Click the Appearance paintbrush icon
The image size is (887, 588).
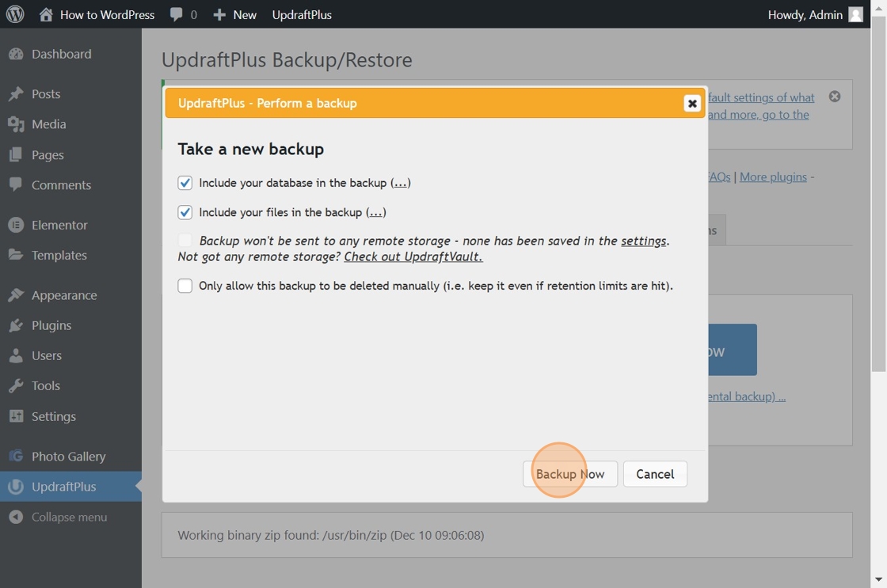pos(16,295)
